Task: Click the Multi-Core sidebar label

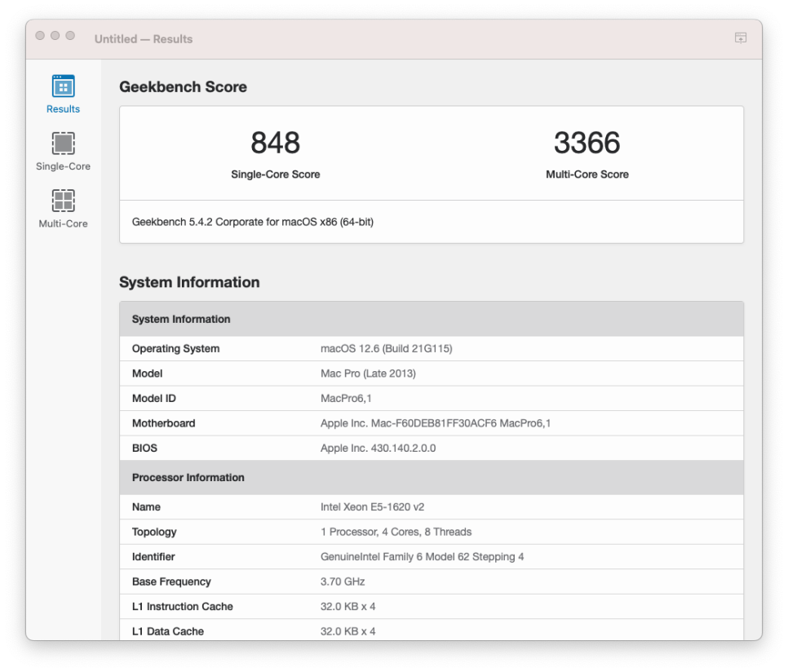Action: coord(64,223)
